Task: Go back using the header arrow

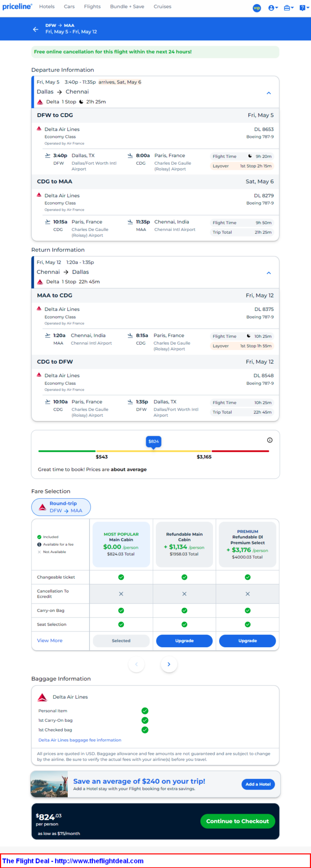Action: 36,29
